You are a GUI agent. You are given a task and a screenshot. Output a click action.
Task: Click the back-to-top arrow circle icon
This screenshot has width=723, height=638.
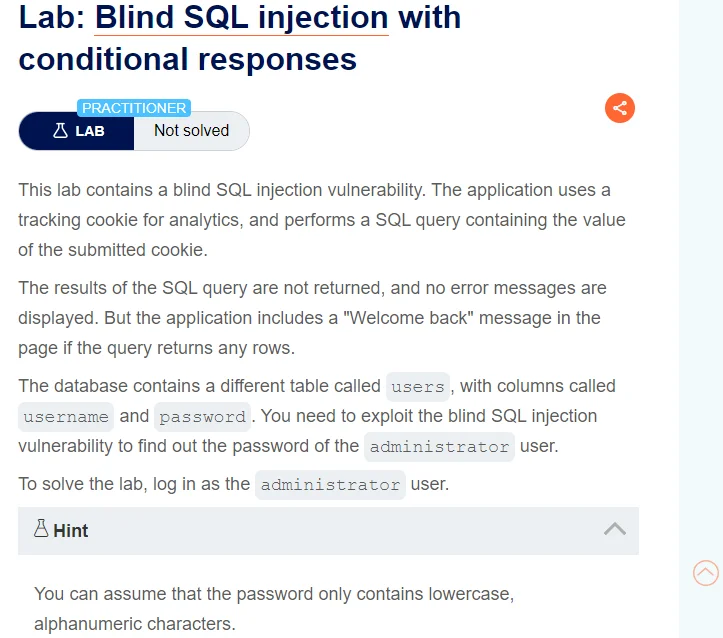pos(705,573)
